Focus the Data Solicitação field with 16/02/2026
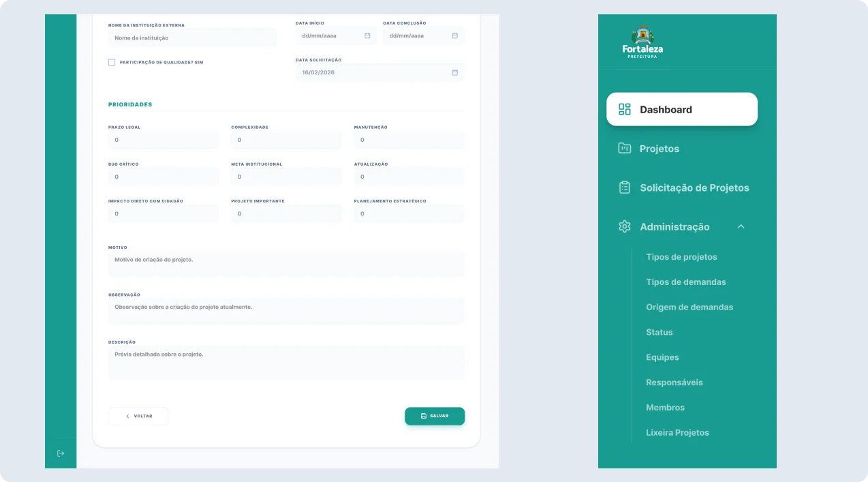 [380, 72]
